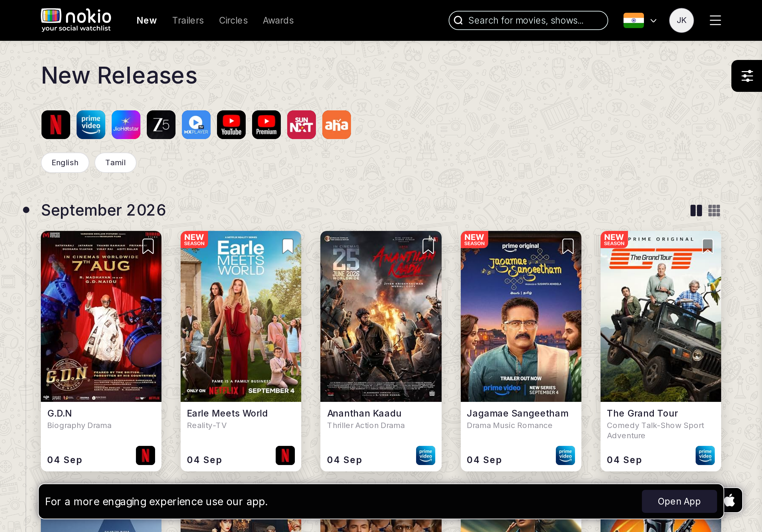Image resolution: width=762 pixels, height=532 pixels.
Task: Click the Drama Music Romance genre text
Action: click(x=510, y=425)
